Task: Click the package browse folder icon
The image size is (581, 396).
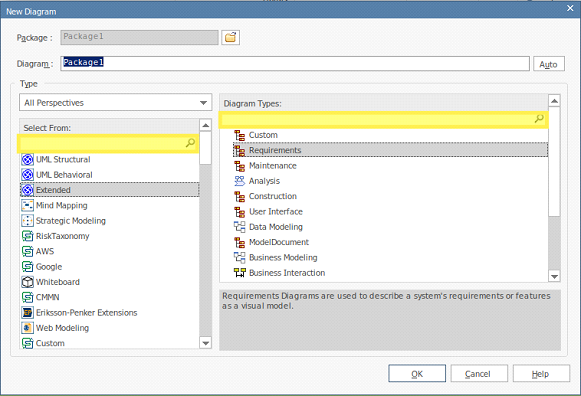Action: (x=230, y=37)
